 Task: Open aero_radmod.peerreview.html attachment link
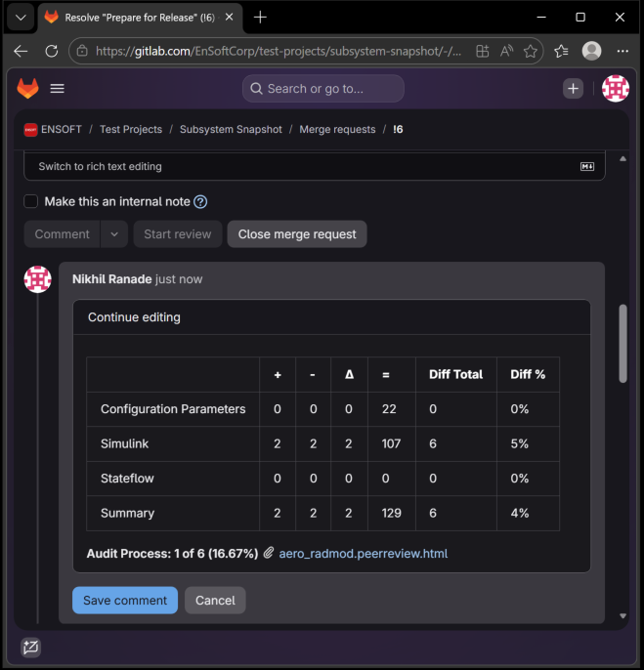click(x=364, y=554)
